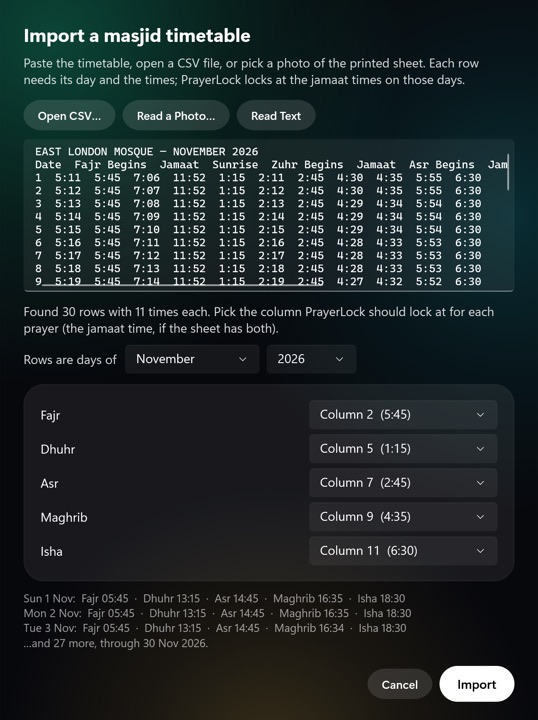Choose Read a Photo... option
538x720 pixels.
click(176, 116)
